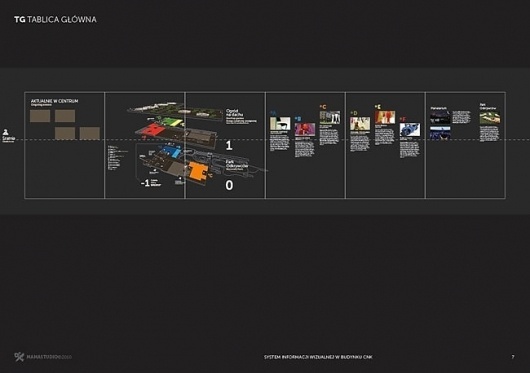Open the orange thumbnail under label E
Viewport: 530px width, 373px height.
(x=385, y=117)
